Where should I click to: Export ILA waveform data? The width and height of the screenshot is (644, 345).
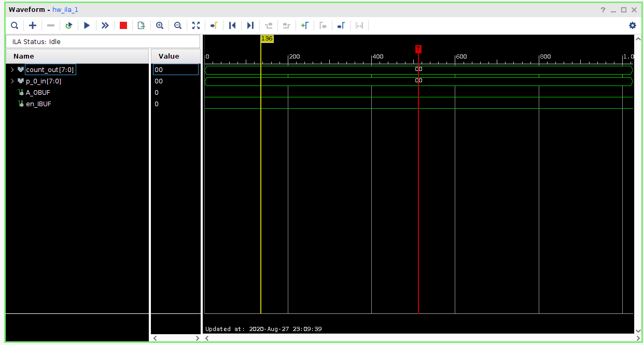(x=141, y=25)
